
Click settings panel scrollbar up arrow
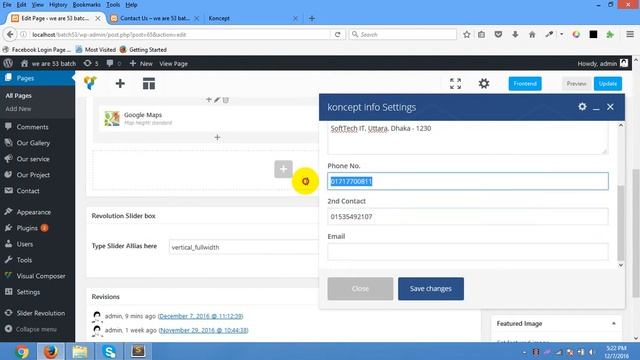(621, 125)
